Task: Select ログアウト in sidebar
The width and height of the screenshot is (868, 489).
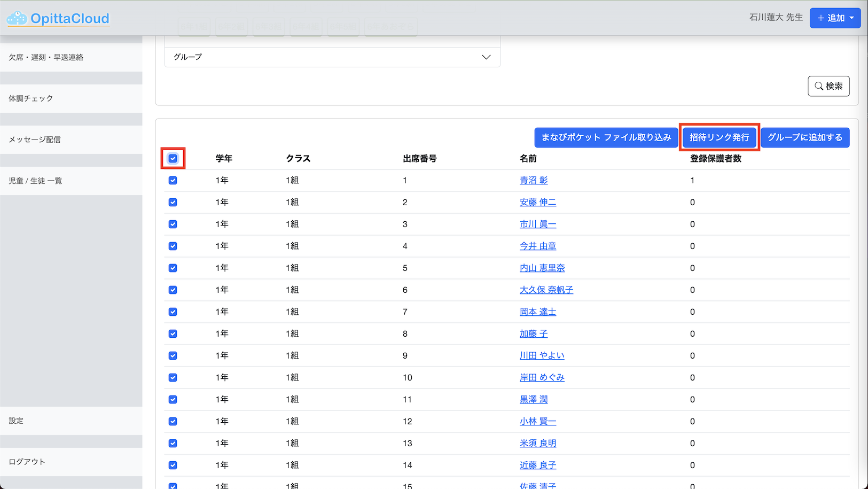Action: pos(71,462)
